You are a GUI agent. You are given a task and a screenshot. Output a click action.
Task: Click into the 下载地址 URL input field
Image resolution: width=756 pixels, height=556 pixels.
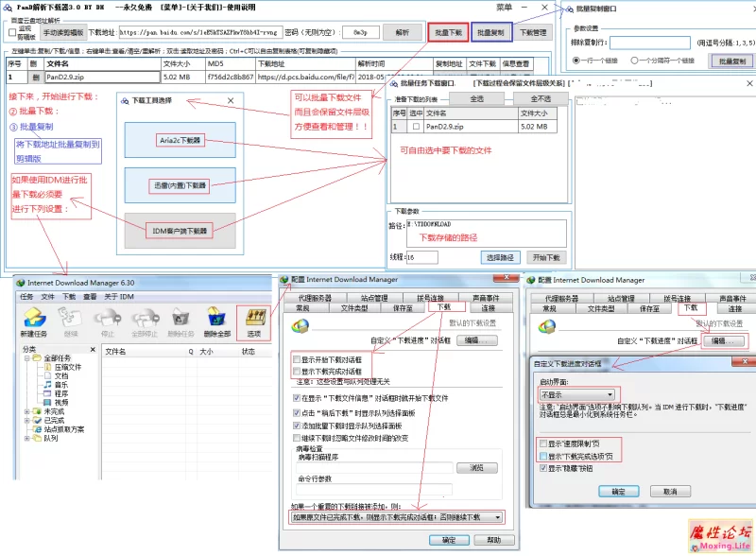(x=200, y=32)
